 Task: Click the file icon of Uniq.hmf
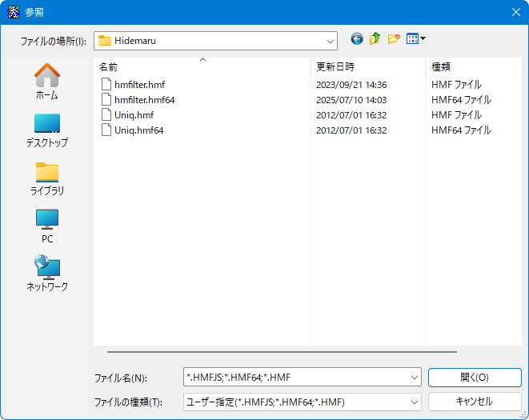click(x=106, y=114)
